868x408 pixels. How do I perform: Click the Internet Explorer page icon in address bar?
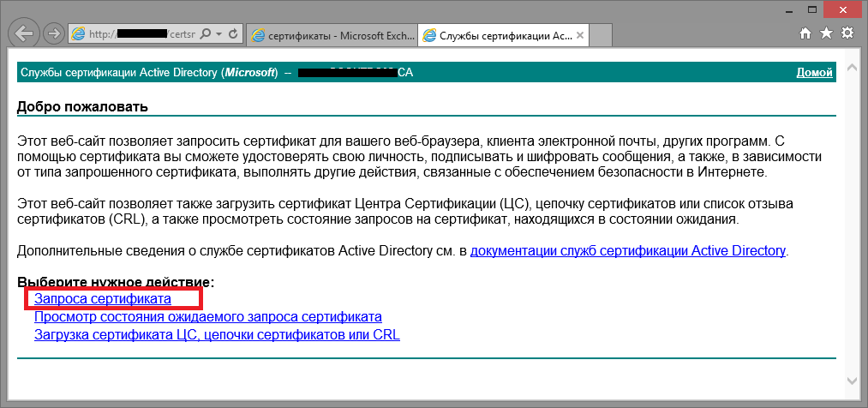pyautogui.click(x=79, y=34)
